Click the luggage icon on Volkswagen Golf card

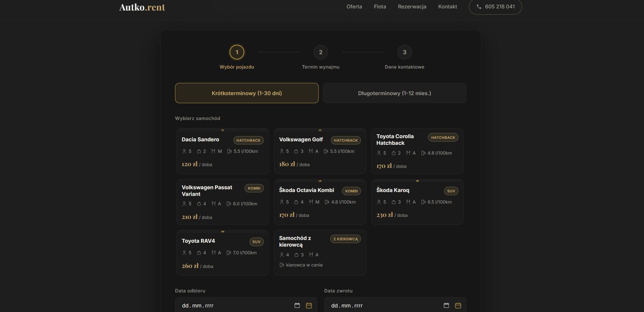(x=296, y=151)
